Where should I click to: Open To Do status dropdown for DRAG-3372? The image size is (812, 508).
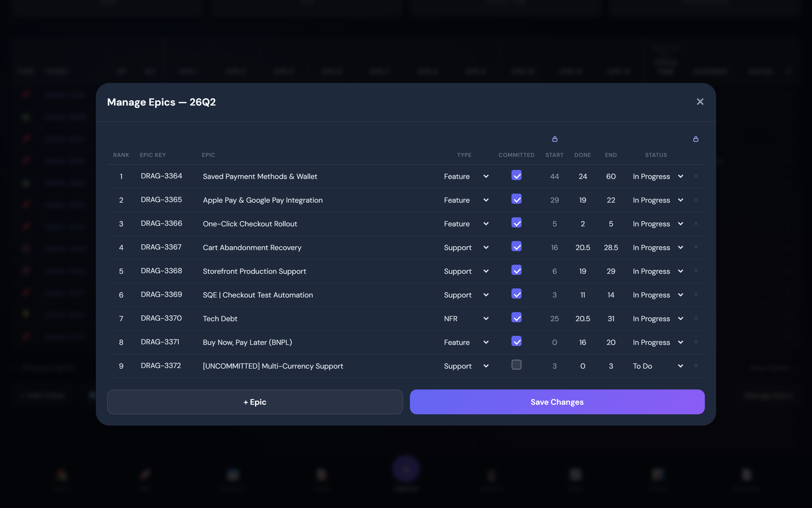[x=658, y=366]
